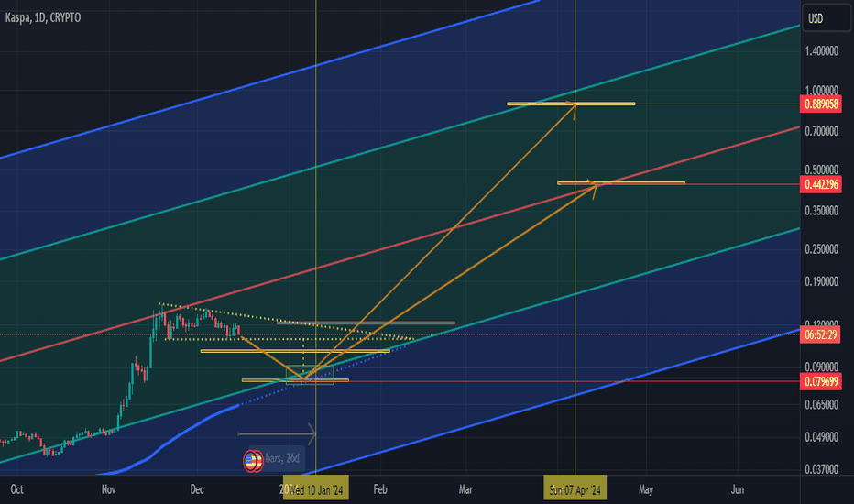This screenshot has width=854, height=504.
Task: Click the Oct label on time axis
Action: click(x=16, y=489)
